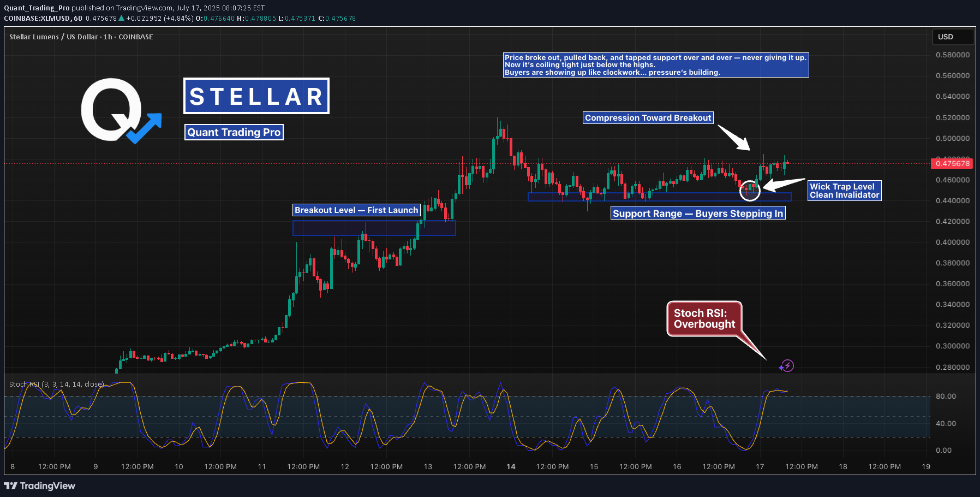Click date 16 on the time axis
980x497 pixels.
click(x=677, y=466)
